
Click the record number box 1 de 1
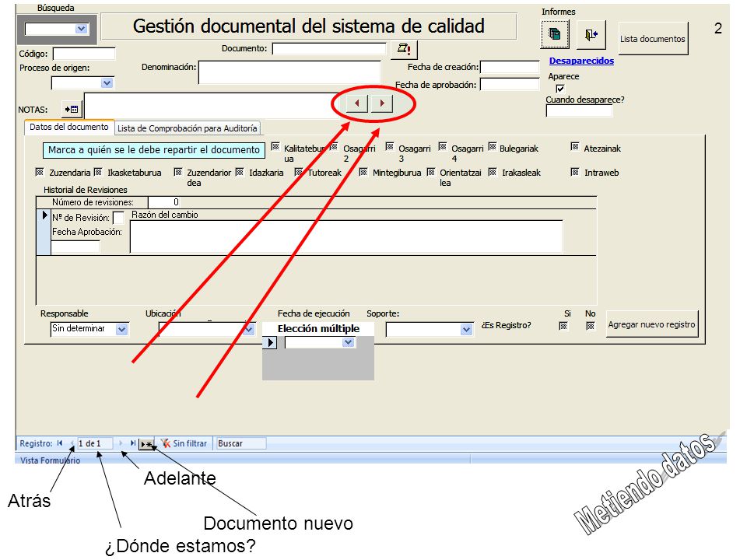click(x=95, y=443)
